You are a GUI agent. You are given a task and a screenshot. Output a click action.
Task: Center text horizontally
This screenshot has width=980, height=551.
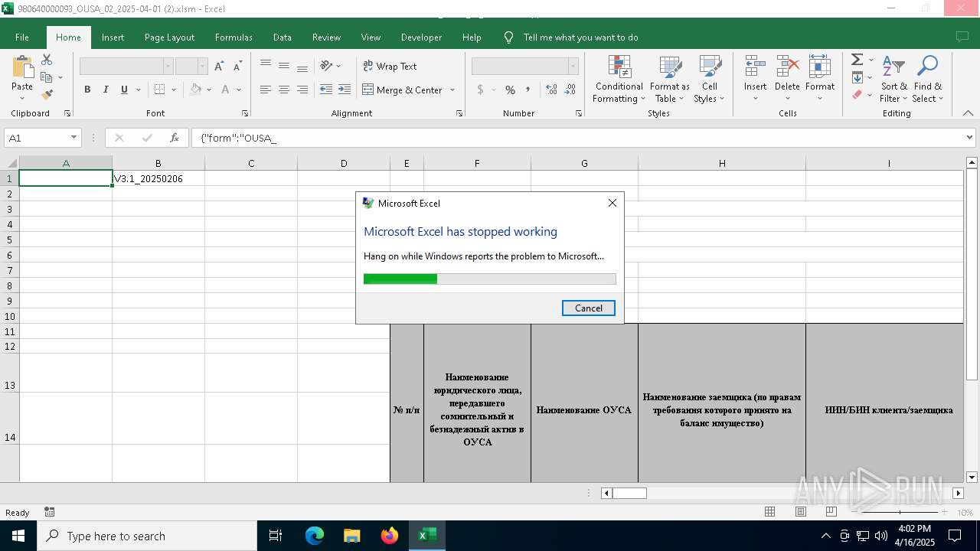(x=284, y=90)
